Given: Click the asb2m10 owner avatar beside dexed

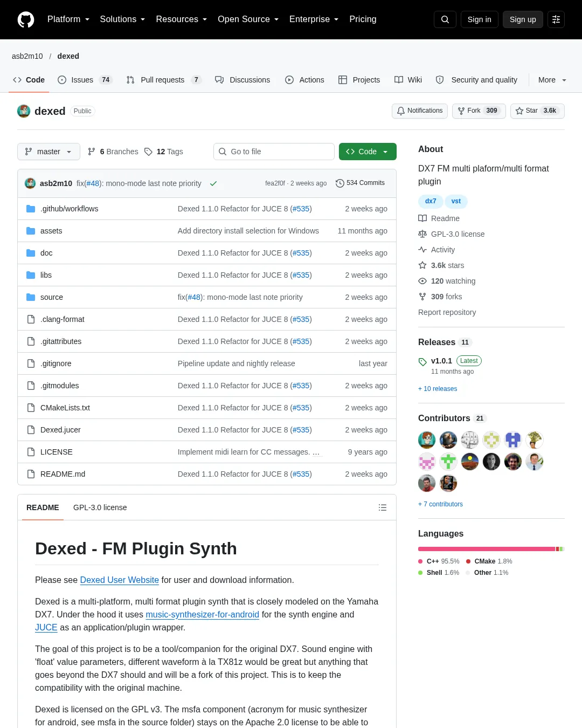Looking at the screenshot, I should coord(24,111).
